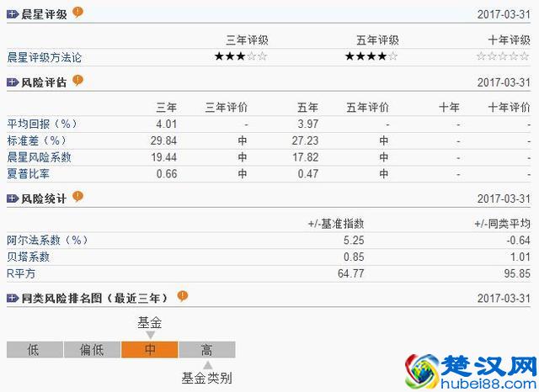Click the three-year average return value 4.01
The height and width of the screenshot is (392, 539).
pyautogui.click(x=167, y=124)
